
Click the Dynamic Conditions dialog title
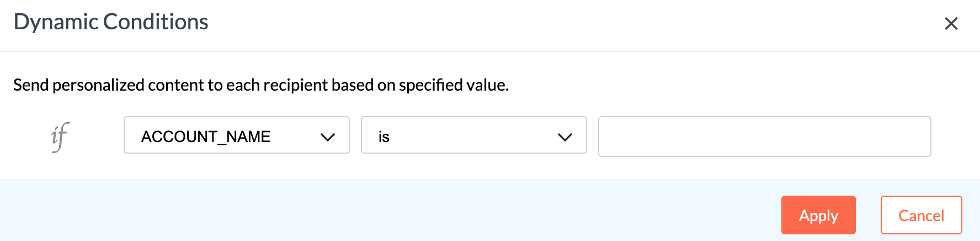[111, 22]
